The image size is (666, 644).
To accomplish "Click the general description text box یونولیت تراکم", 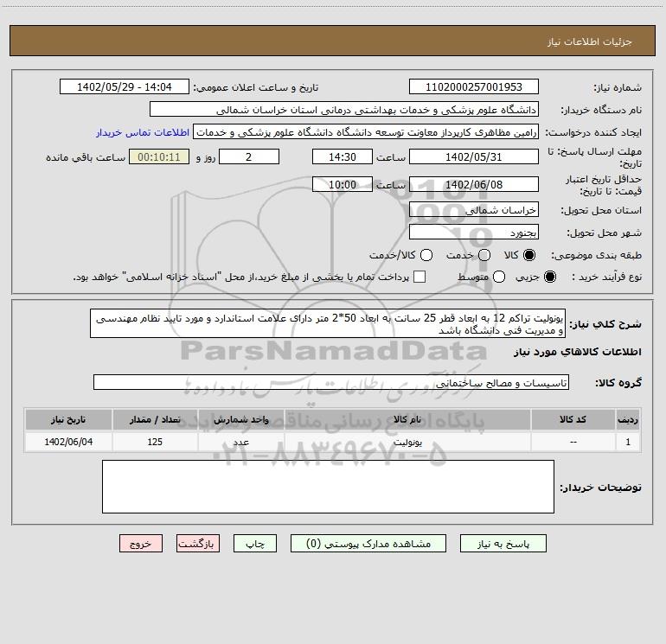I will tap(328, 323).
